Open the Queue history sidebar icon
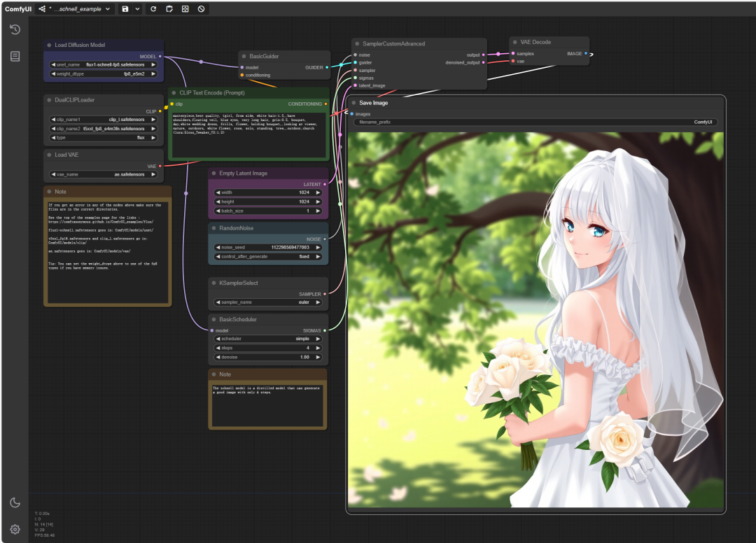 [15, 29]
